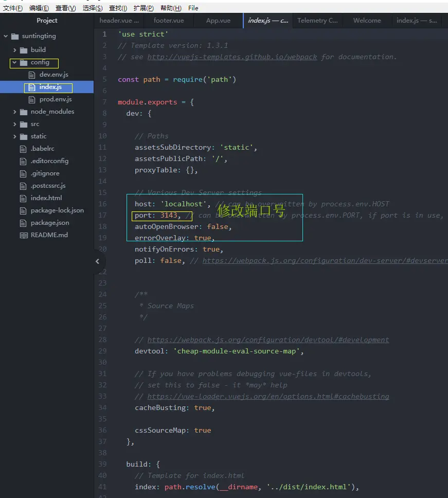Screen dimensions: 448x498
Task: Hide the tree view with the arrow
Action: point(98,261)
